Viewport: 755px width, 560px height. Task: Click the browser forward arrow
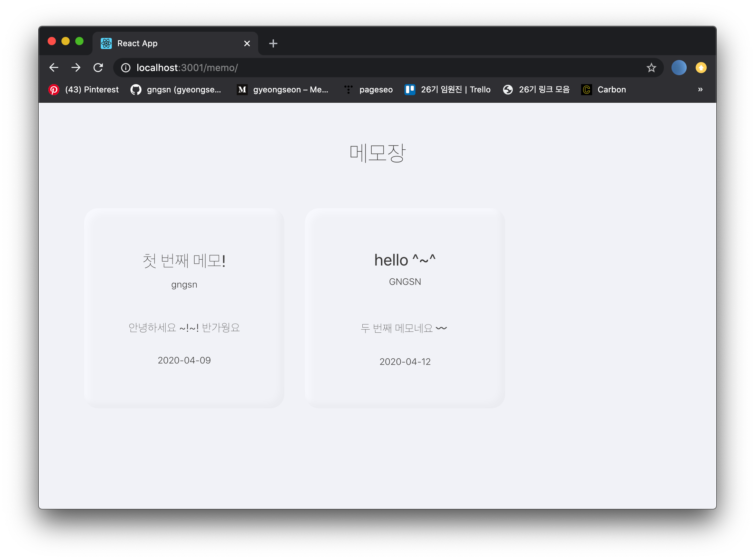point(76,68)
